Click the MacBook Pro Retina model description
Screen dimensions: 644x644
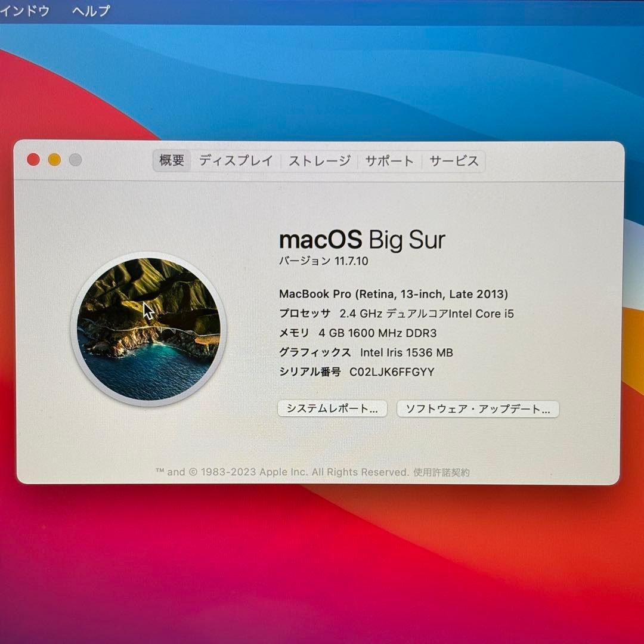tap(394, 294)
